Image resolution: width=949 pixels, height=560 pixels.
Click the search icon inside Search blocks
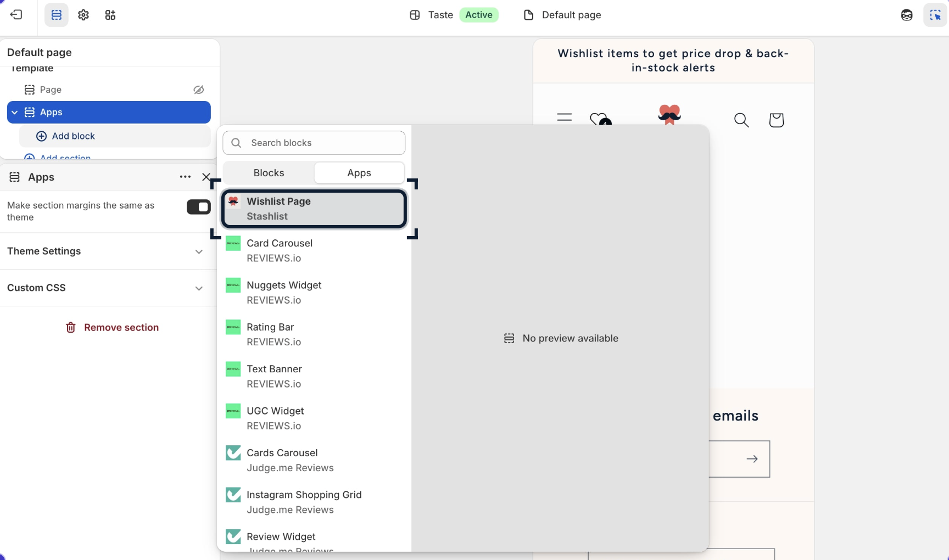[x=236, y=143]
